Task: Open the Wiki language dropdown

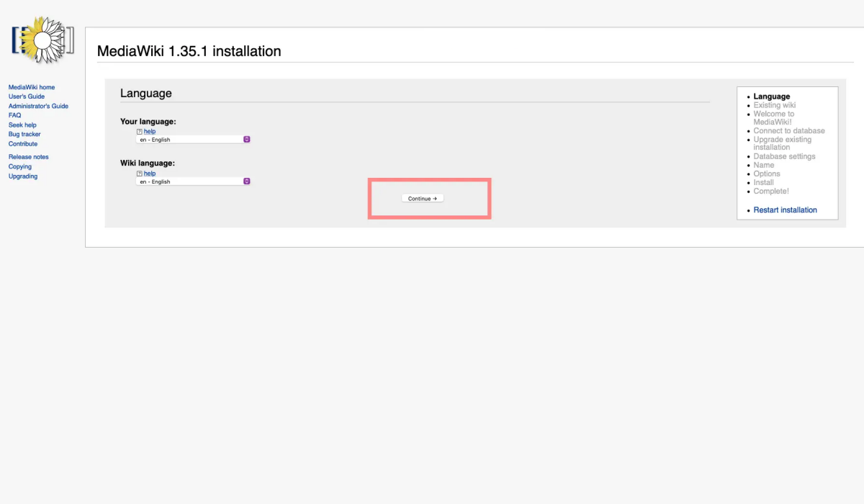Action: [192, 181]
